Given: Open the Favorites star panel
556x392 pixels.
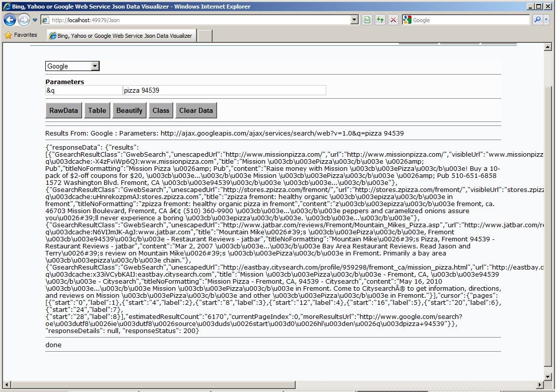Looking at the screenshot, I should (21, 35).
